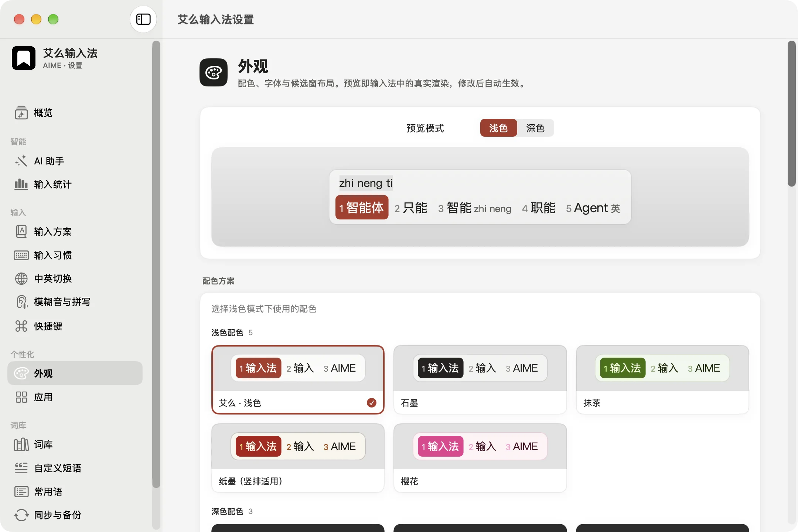798x532 pixels.
Task: Click the 选择浅色模式下使用的配色 hint text
Action: [264, 309]
